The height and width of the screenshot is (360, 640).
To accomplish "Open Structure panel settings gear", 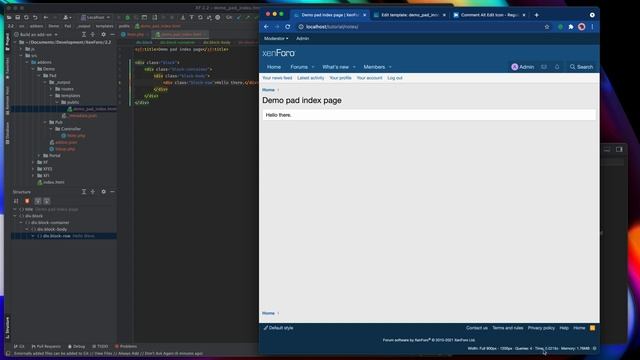I will pyautogui.click(x=103, y=191).
